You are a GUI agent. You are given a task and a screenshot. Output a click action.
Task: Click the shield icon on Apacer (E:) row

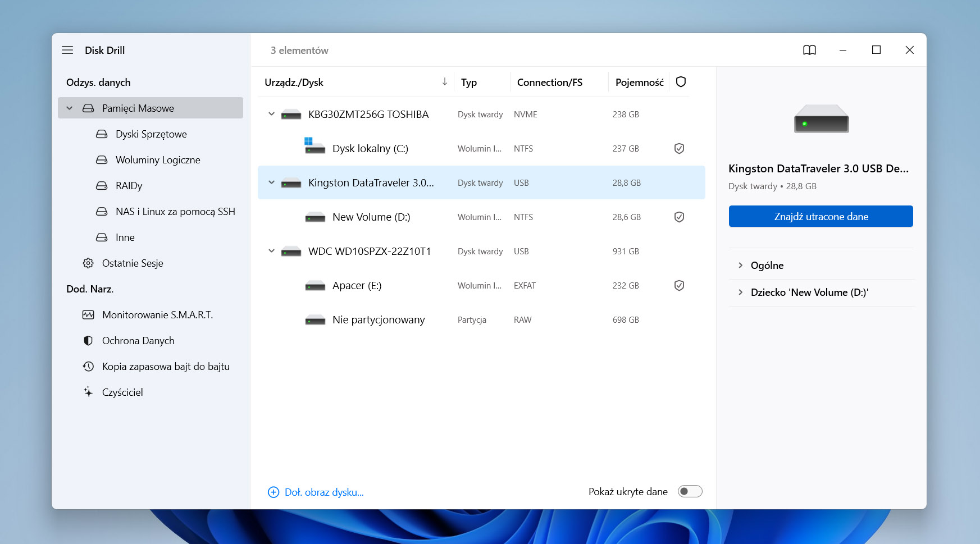(679, 285)
